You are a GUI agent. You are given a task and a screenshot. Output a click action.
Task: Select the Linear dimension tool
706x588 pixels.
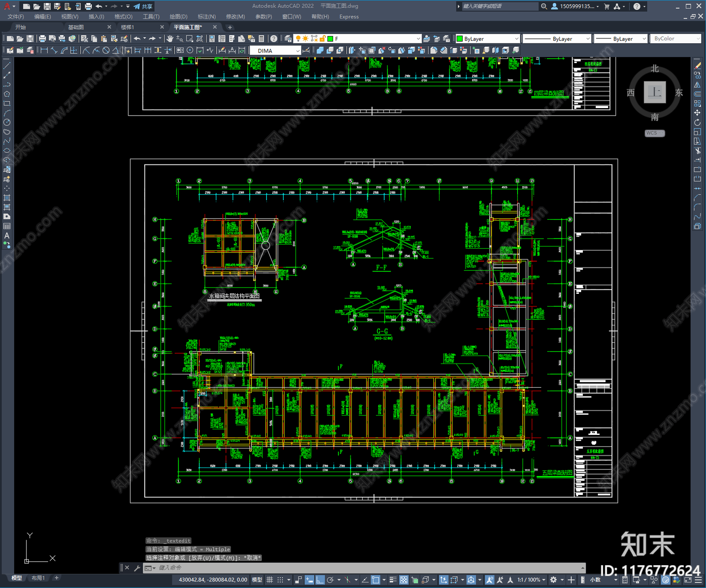point(44,50)
